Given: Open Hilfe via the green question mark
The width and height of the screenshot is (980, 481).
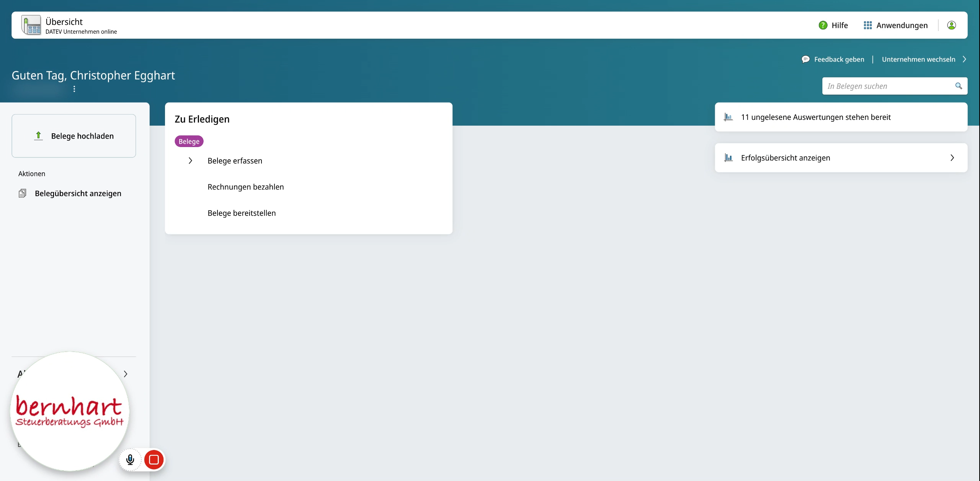Looking at the screenshot, I should click(823, 25).
